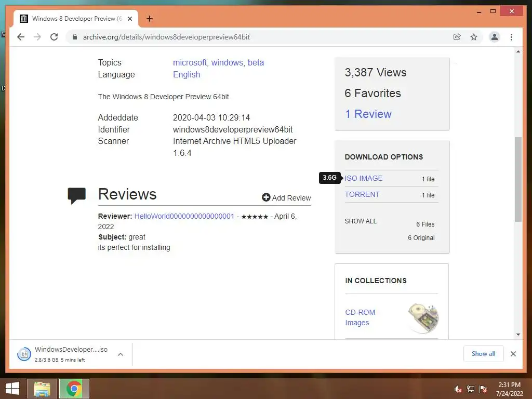Open the microsoft topic link
The height and width of the screenshot is (399, 532).
190,62
